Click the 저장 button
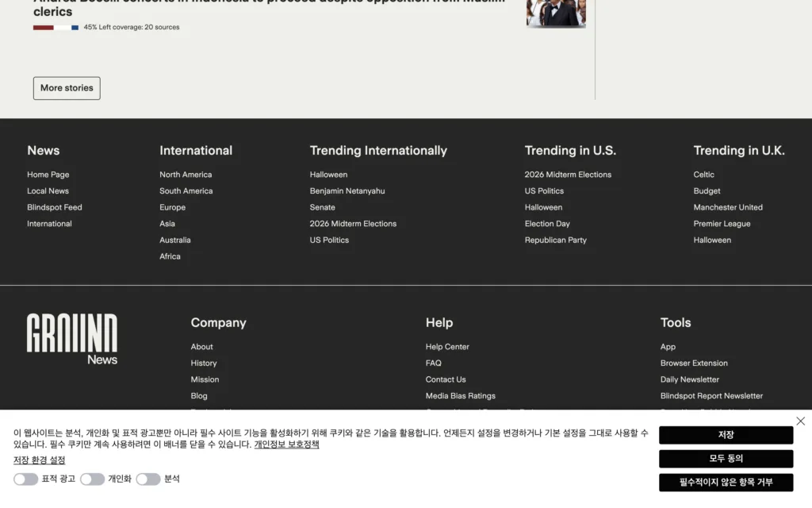This screenshot has width=812, height=508. (x=726, y=435)
